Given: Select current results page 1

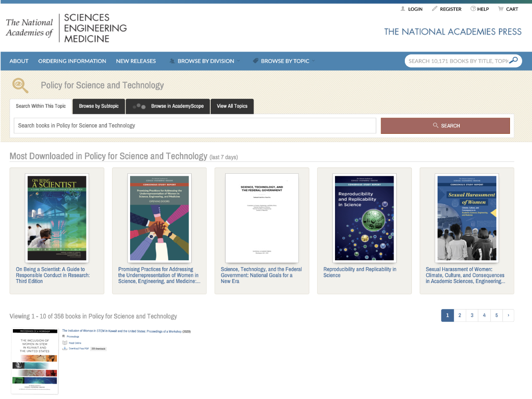Looking at the screenshot, I should click(447, 315).
